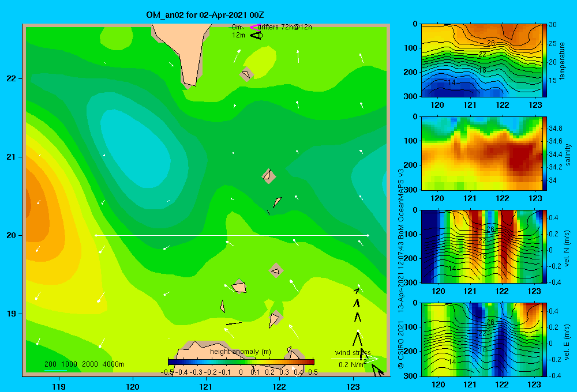Click the 'height anomaly (m)' label

pyautogui.click(x=240, y=352)
